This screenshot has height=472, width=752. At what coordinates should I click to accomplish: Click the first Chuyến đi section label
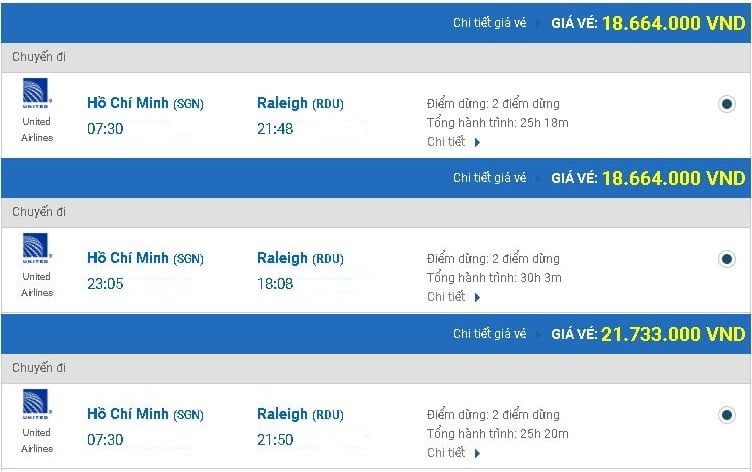pos(39,57)
